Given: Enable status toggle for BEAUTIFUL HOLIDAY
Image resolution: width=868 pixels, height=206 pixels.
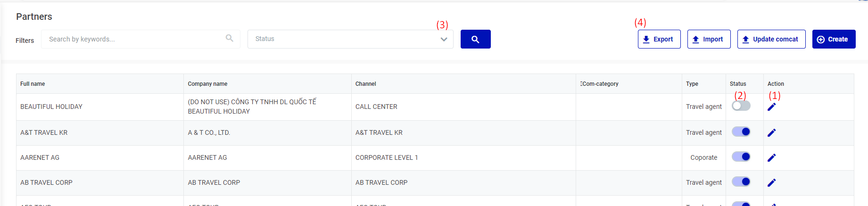Looking at the screenshot, I should coord(741,106).
